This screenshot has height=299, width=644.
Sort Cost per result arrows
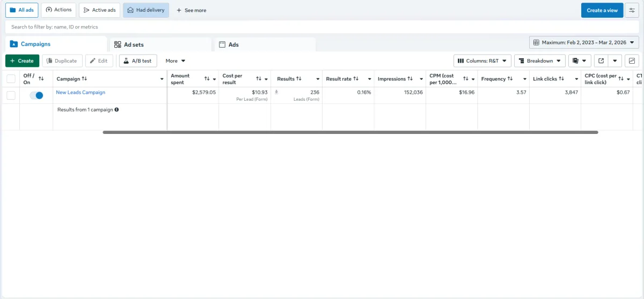click(258, 79)
